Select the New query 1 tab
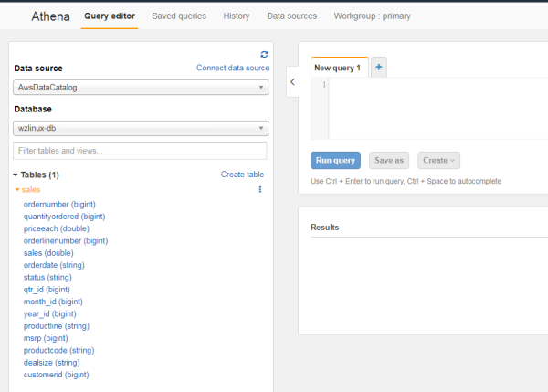548x392 pixels. click(337, 68)
